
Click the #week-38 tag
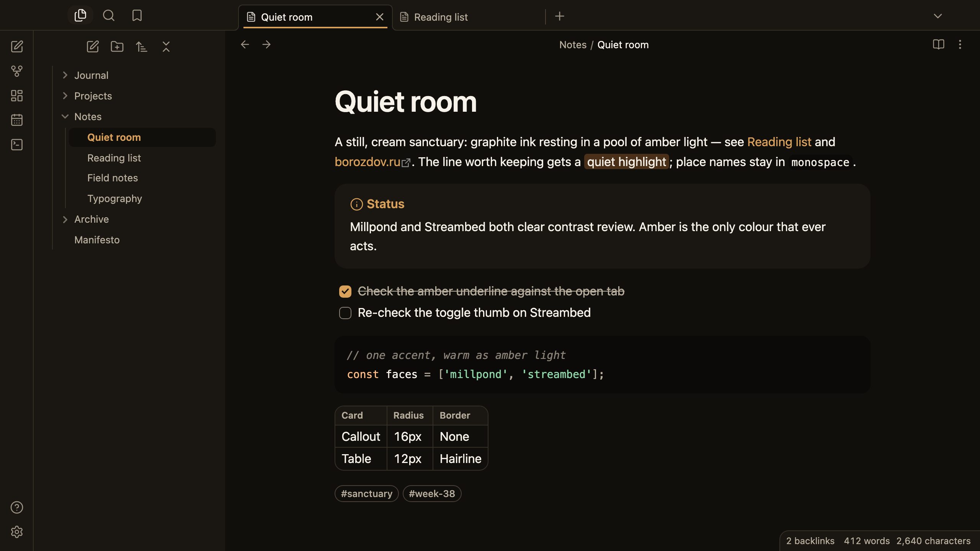(432, 494)
